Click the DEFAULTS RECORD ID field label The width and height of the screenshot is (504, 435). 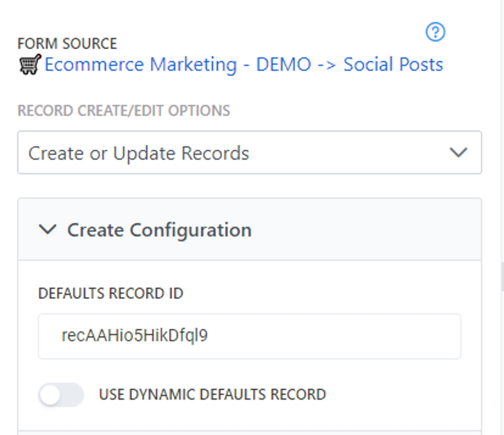(x=111, y=293)
